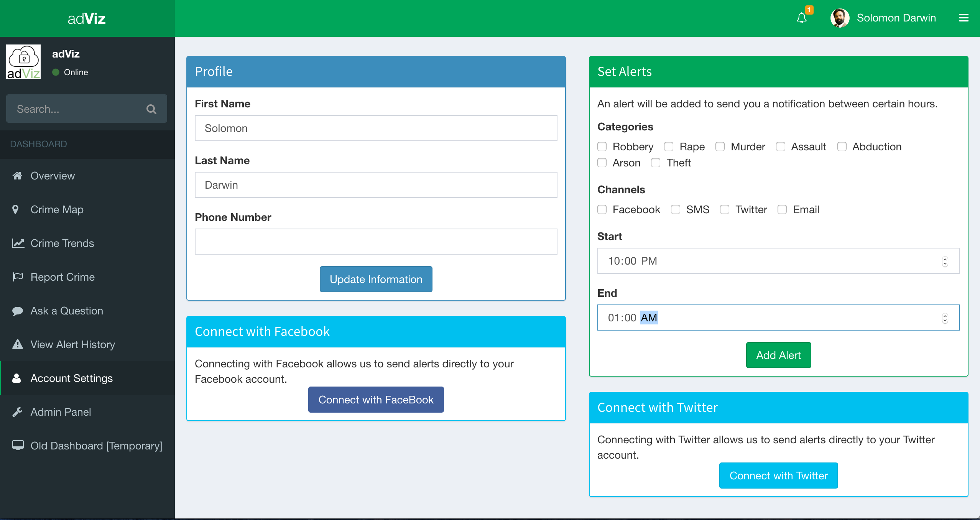This screenshot has height=520, width=980.
Task: Open Crime Trends from sidebar
Action: [x=87, y=243]
